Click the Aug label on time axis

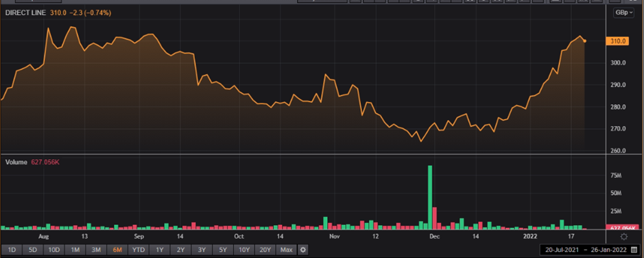coord(43,237)
